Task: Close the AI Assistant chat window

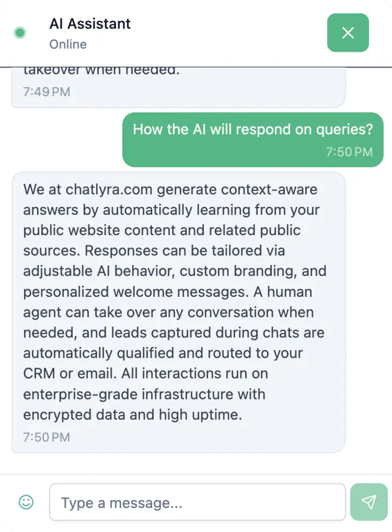Action: click(348, 33)
